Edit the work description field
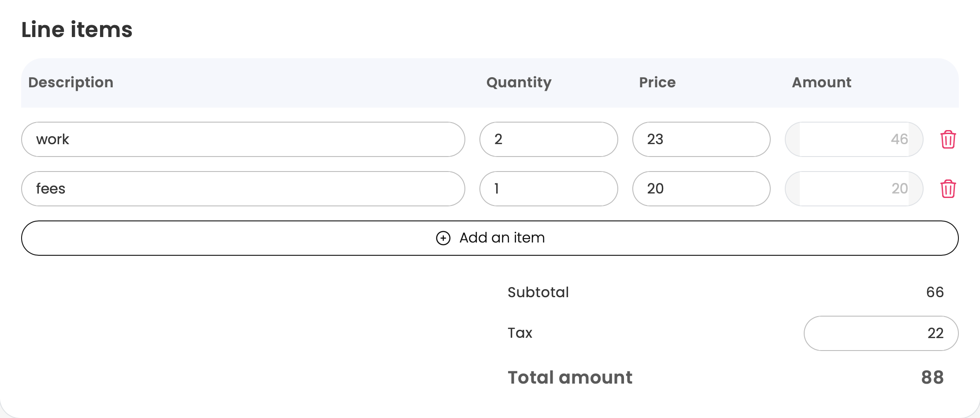980x418 pixels. coord(243,139)
